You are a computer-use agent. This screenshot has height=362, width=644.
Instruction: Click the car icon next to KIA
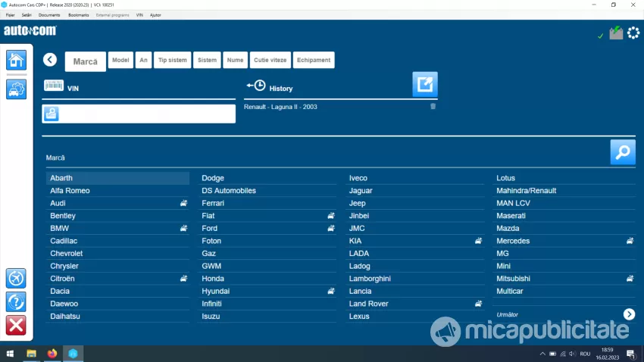point(479,241)
